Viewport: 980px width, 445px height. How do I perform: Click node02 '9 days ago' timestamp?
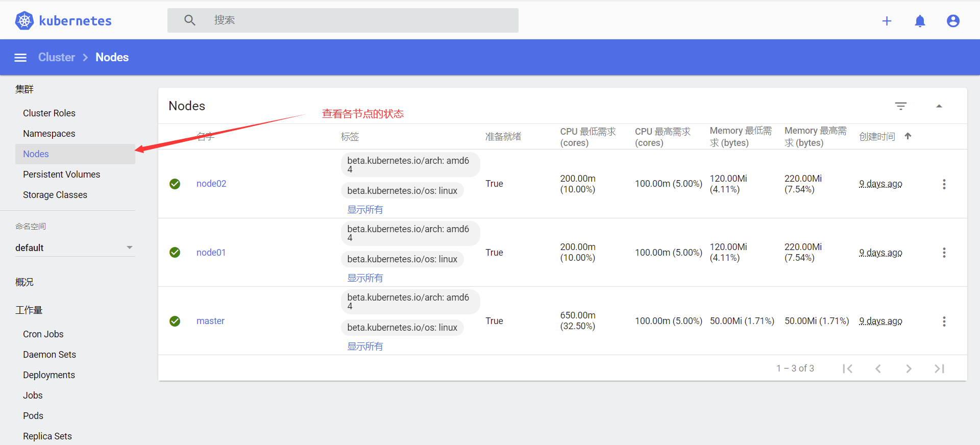click(x=880, y=184)
